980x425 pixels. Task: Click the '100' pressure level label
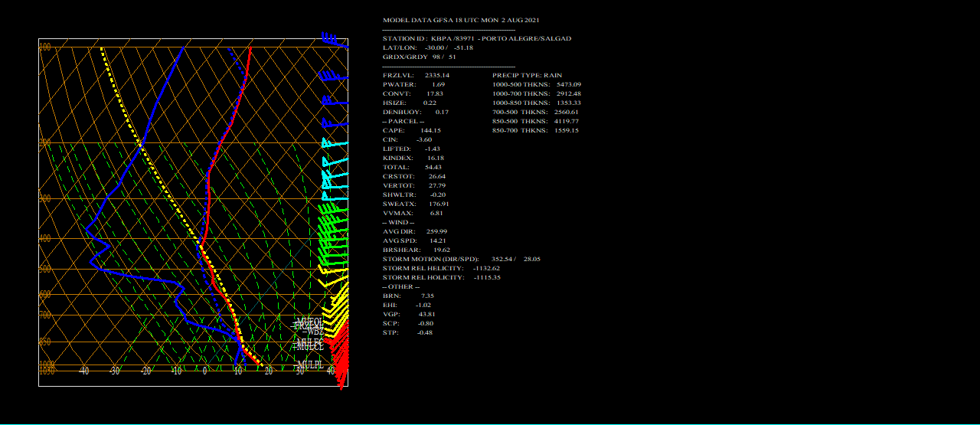(x=45, y=47)
